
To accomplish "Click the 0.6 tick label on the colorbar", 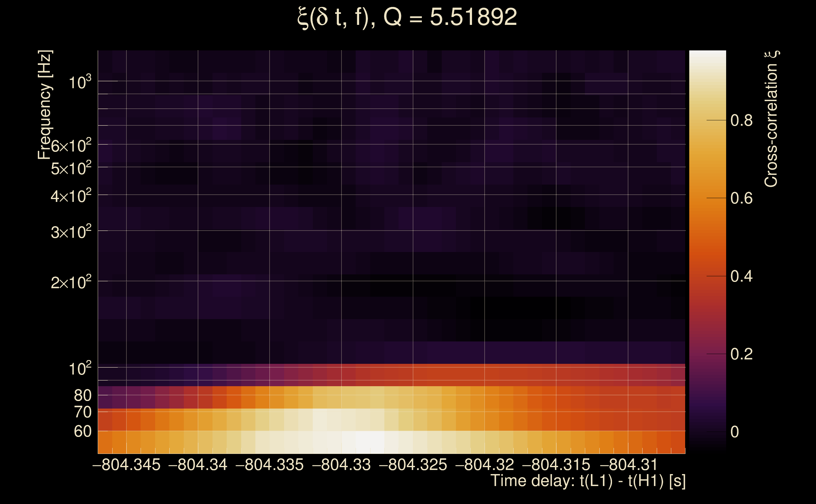I will pos(741,198).
